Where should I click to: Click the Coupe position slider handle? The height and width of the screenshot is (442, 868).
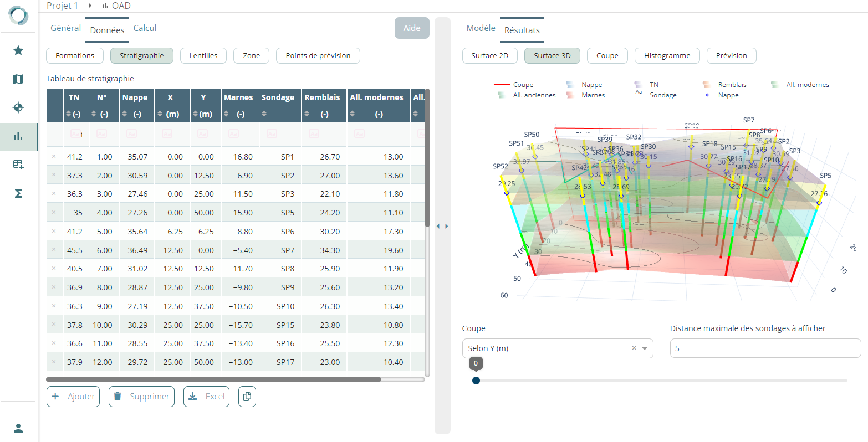pyautogui.click(x=476, y=381)
